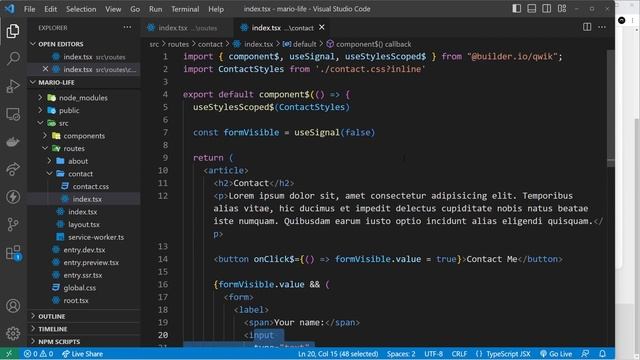Start Live Share from status bar

pos(82,354)
